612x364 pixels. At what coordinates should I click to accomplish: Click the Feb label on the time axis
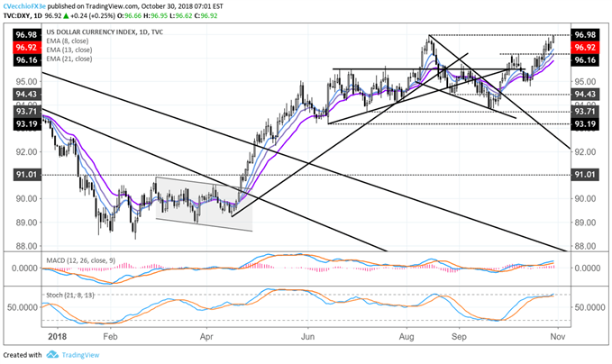click(x=110, y=337)
